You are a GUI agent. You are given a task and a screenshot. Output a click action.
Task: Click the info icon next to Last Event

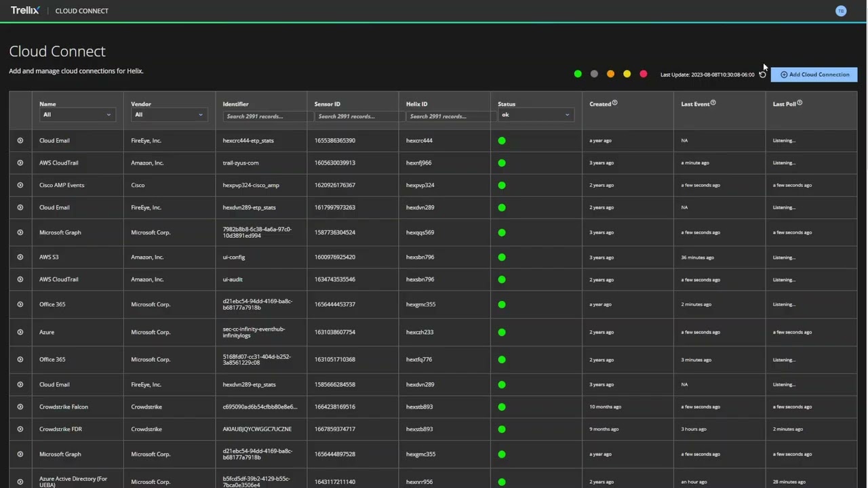point(713,103)
